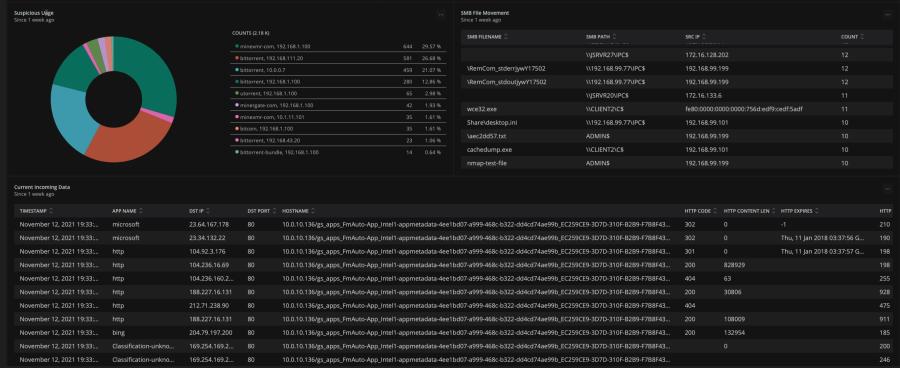Screen dimensions: 900x368
Task: Sort by HTTP CODE column arrows
Action: coord(716,211)
